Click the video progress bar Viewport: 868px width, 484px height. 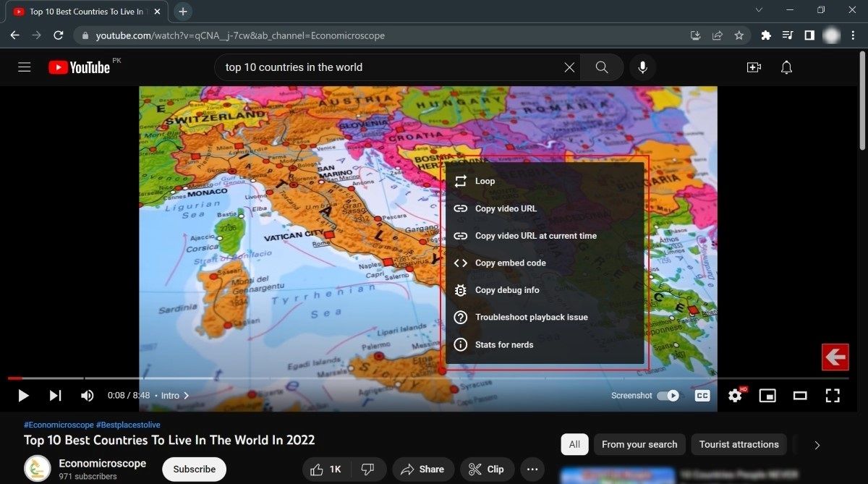point(434,378)
